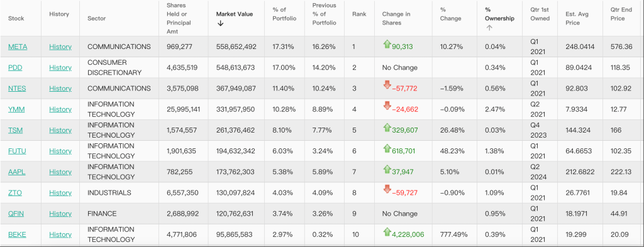Sort by % Ownership ascending arrow

(489, 28)
